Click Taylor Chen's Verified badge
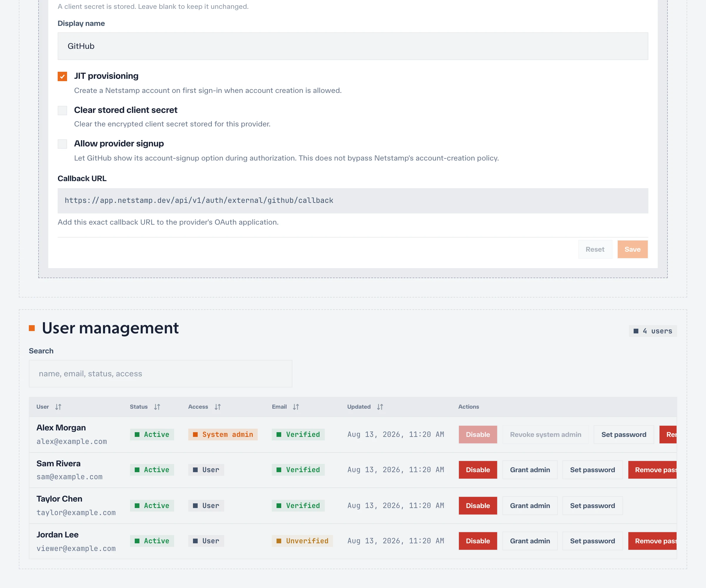This screenshot has height=588, width=706. click(298, 506)
